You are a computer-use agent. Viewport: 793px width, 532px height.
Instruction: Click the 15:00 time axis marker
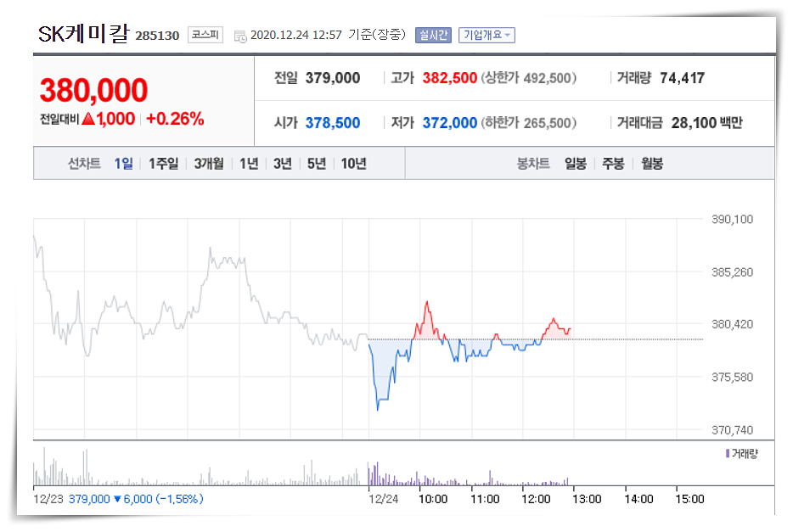point(689,499)
